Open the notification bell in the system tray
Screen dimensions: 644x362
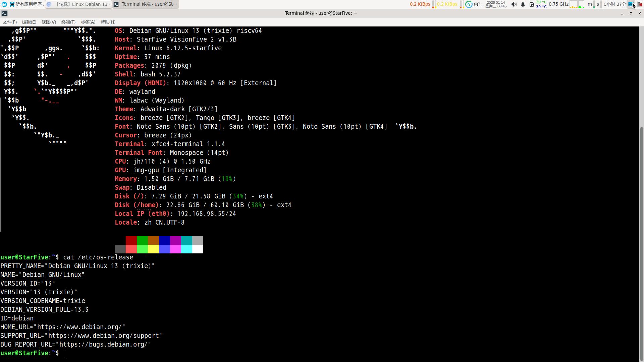523,4
